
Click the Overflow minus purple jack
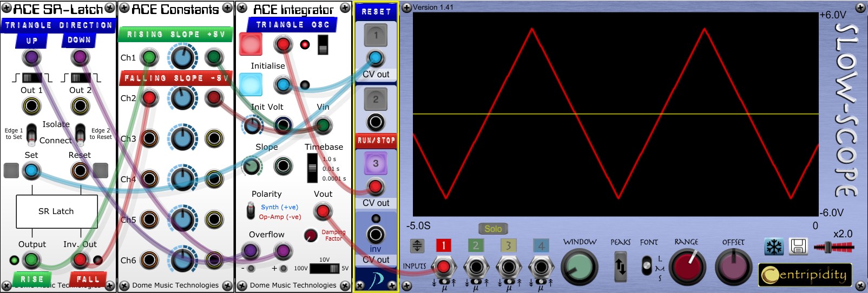click(x=251, y=251)
